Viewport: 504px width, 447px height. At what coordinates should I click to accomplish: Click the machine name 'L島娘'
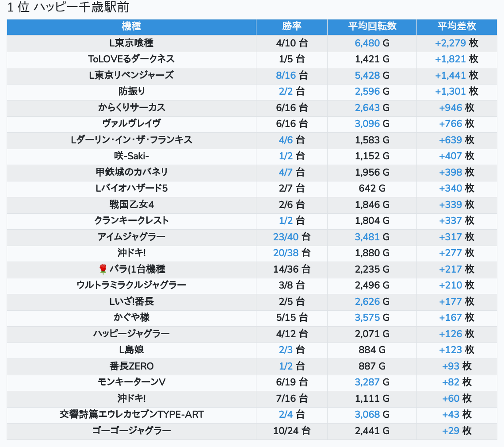[x=131, y=350]
